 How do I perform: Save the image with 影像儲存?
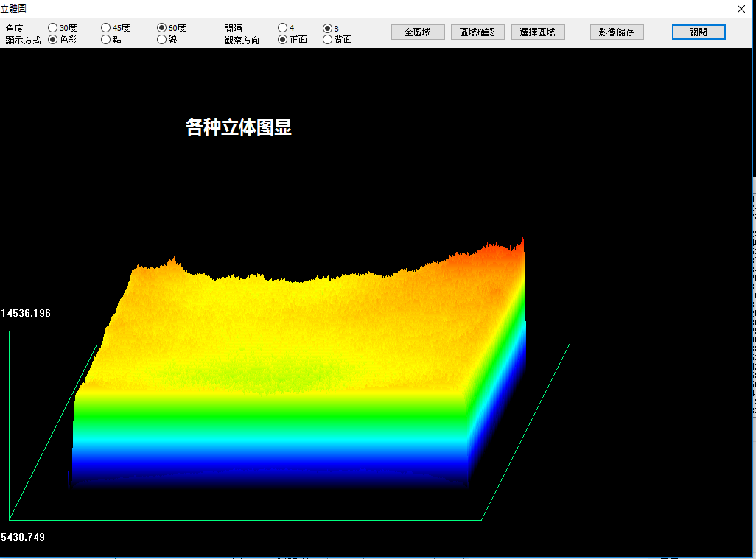[x=617, y=32]
